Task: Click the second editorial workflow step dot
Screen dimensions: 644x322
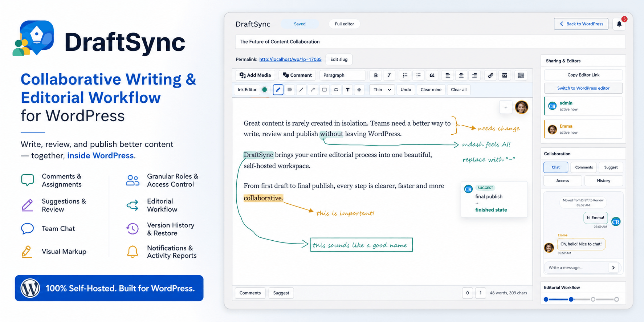Action: (571, 299)
